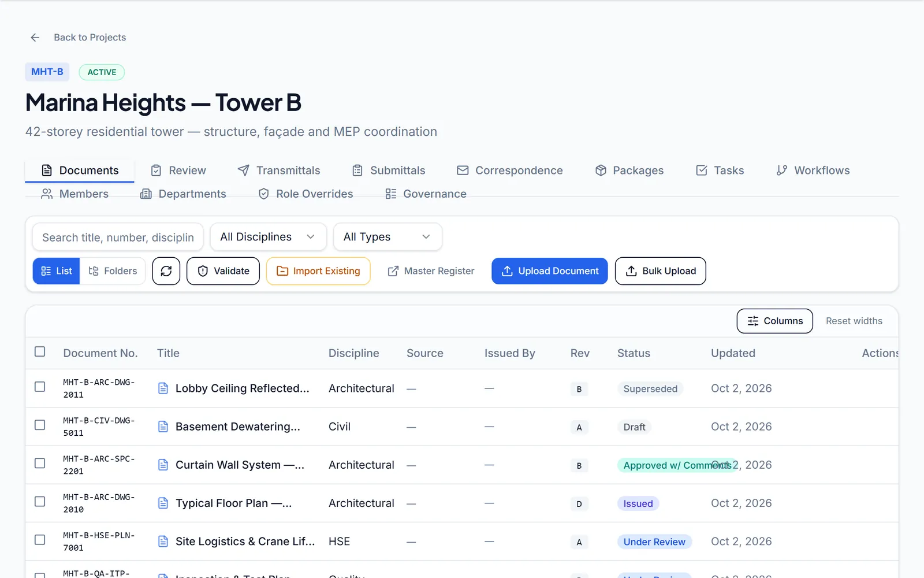Open the Transmittals tab
The width and height of the screenshot is (924, 578).
coord(279,171)
